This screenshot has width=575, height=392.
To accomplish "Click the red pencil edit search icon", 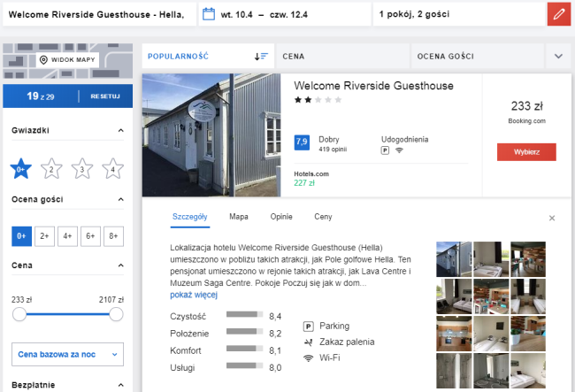I will tap(559, 14).
